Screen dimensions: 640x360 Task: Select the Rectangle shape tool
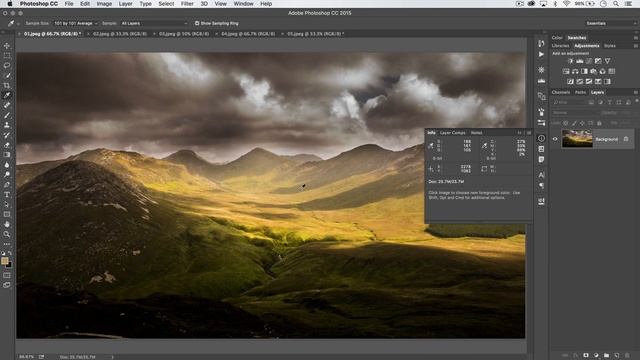pos(7,214)
